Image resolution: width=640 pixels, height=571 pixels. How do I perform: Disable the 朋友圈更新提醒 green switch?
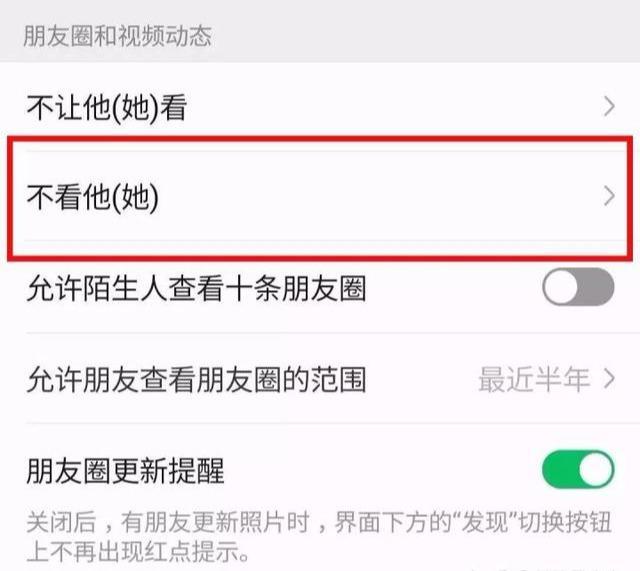(x=578, y=469)
